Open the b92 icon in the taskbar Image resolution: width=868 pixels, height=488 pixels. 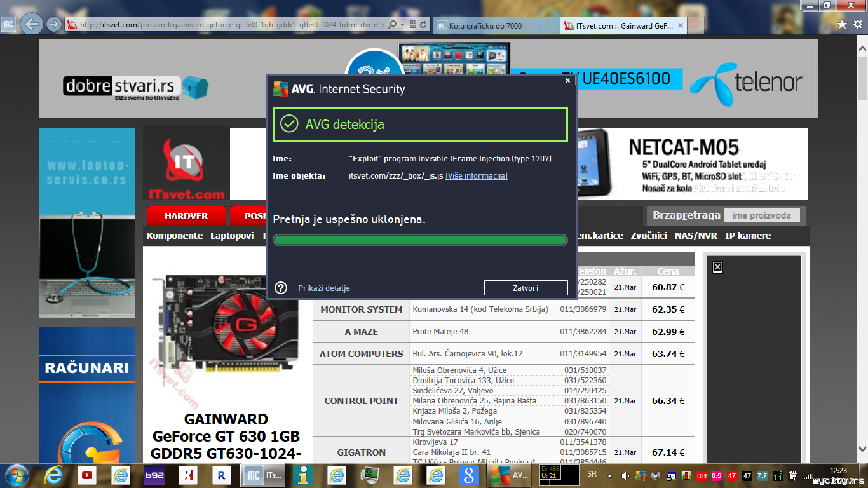point(154,475)
